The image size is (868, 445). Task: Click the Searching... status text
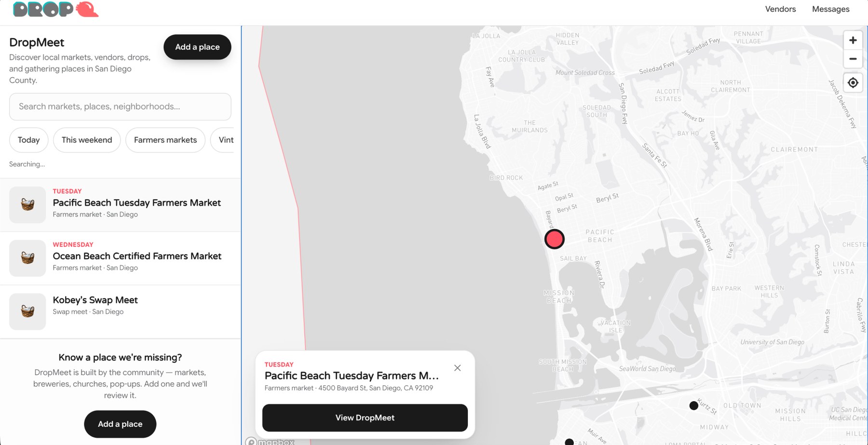(27, 164)
